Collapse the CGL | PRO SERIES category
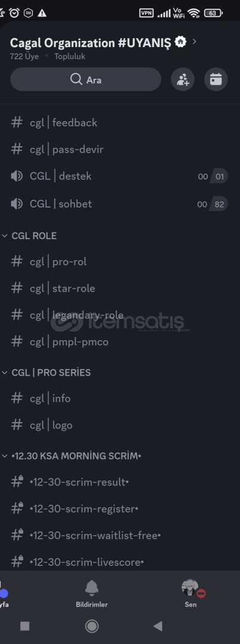The height and width of the screenshot is (644, 240). coord(46,373)
